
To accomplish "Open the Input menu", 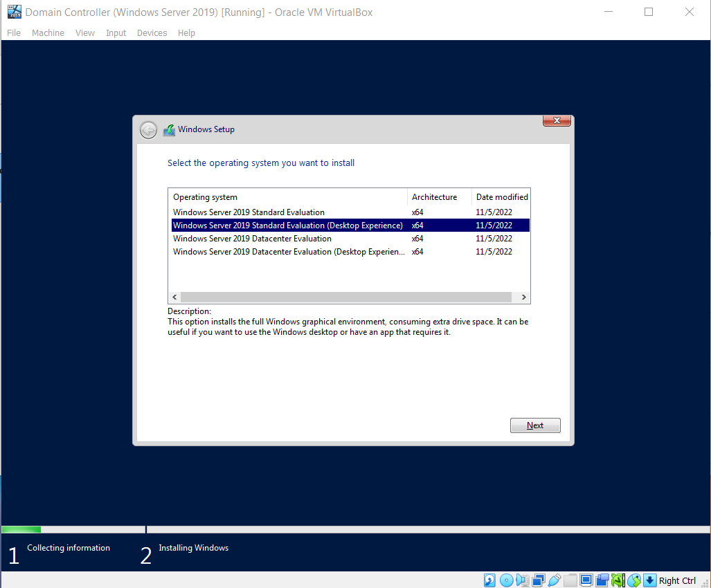I will (x=116, y=33).
